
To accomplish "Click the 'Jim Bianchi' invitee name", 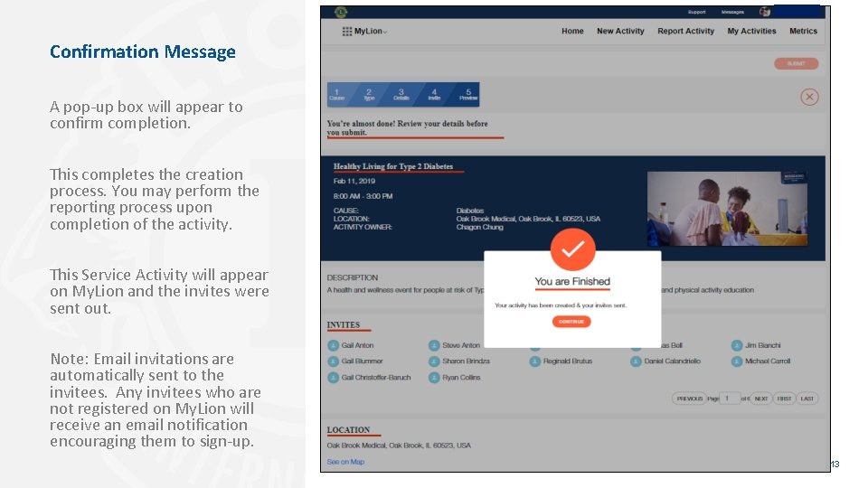I will pos(763,345).
